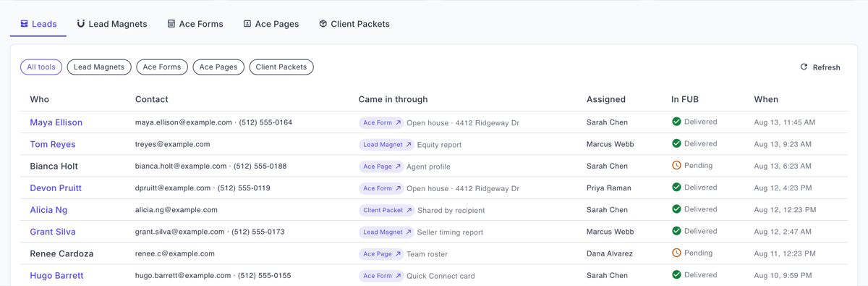This screenshot has width=868, height=286.
Task: Click the Quick Connect card source text
Action: 441,276
